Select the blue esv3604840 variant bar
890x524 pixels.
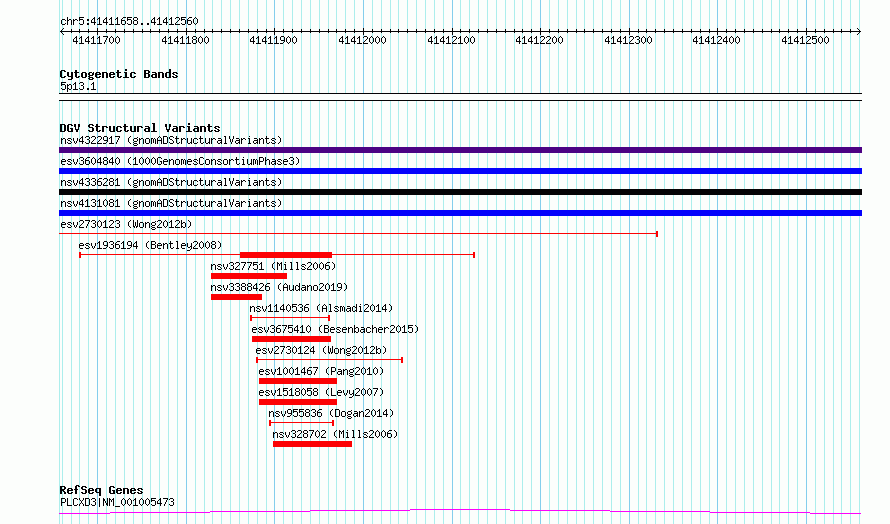[x=460, y=171]
